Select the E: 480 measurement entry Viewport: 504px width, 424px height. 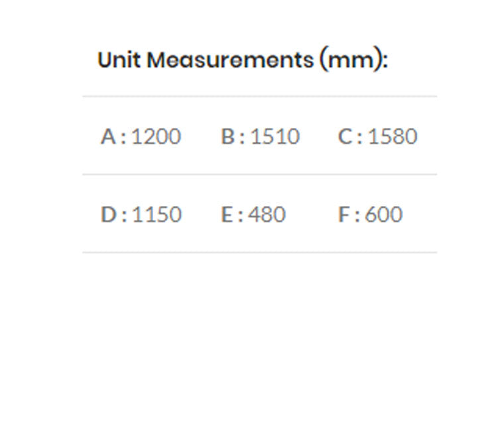pos(253,215)
